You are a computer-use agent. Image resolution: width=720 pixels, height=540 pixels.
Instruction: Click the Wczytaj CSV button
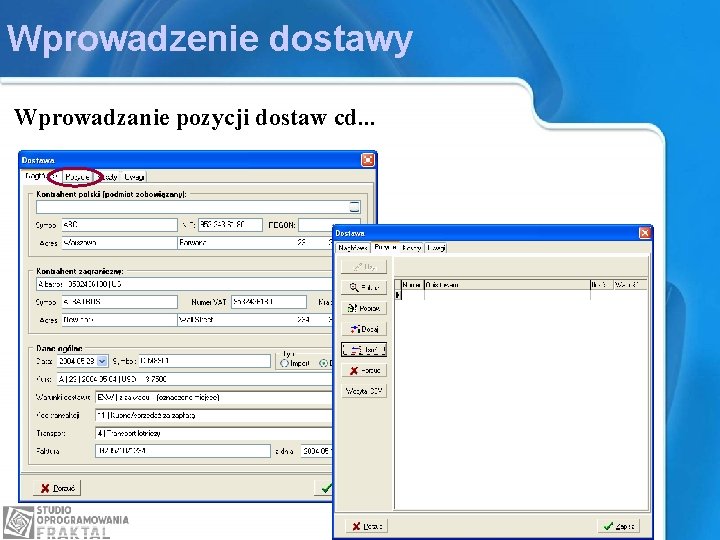tap(364, 391)
